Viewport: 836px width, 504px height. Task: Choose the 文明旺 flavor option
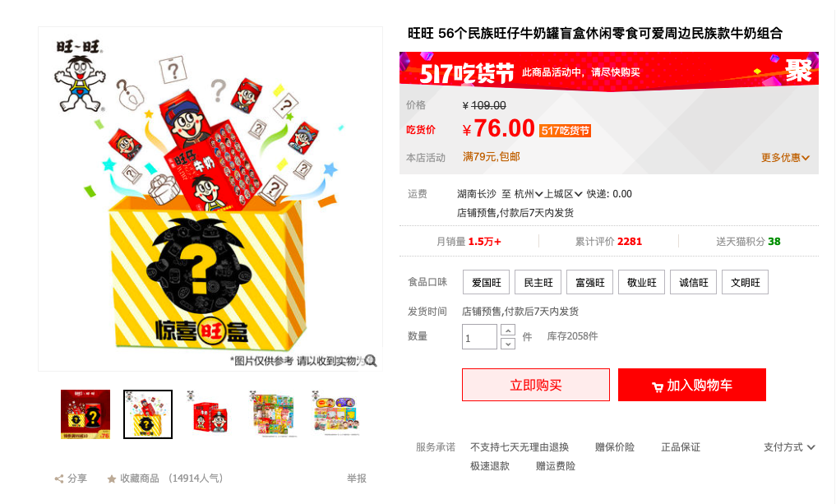(746, 282)
